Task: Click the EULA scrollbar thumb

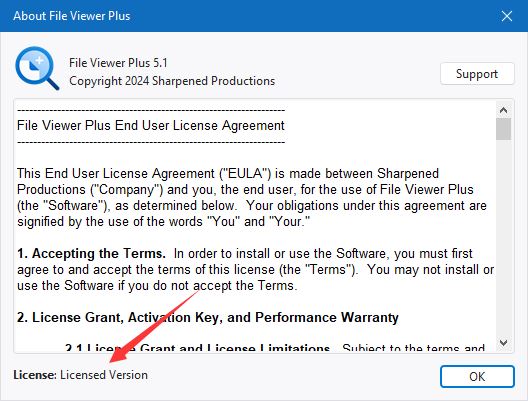Action: click(503, 129)
